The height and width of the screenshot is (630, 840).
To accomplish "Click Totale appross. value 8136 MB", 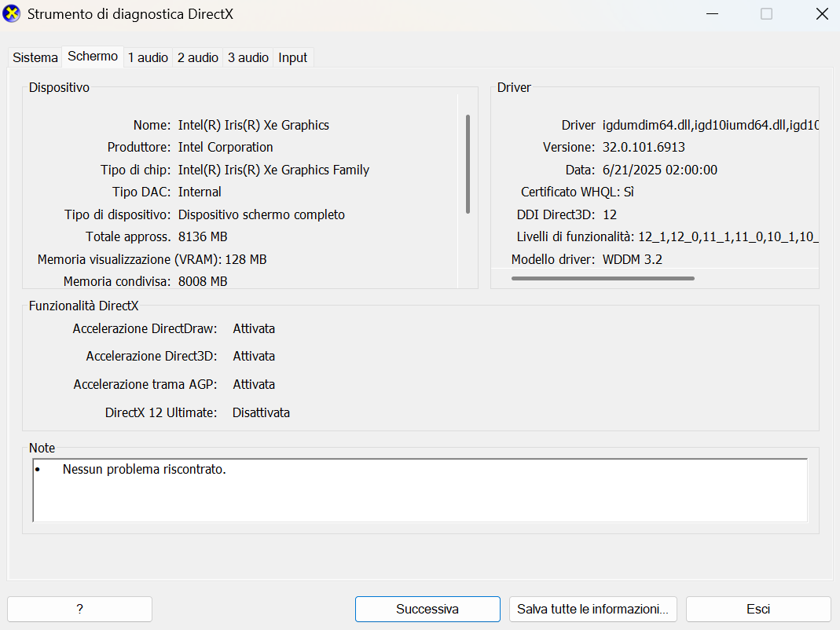I will click(x=203, y=236).
